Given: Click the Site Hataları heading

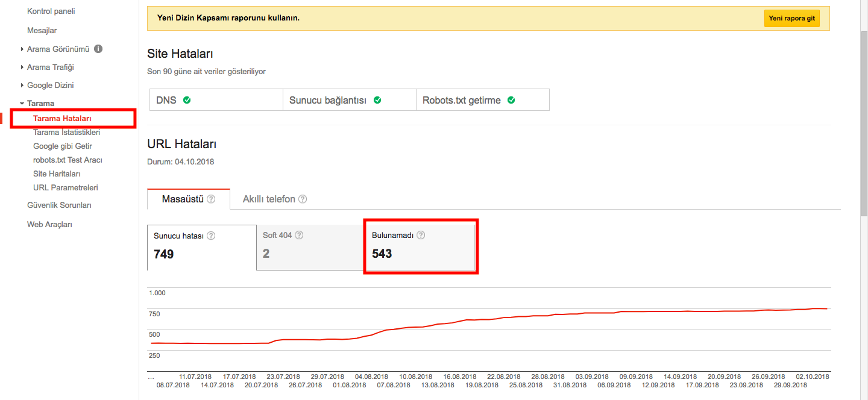Looking at the screenshot, I should pos(180,54).
